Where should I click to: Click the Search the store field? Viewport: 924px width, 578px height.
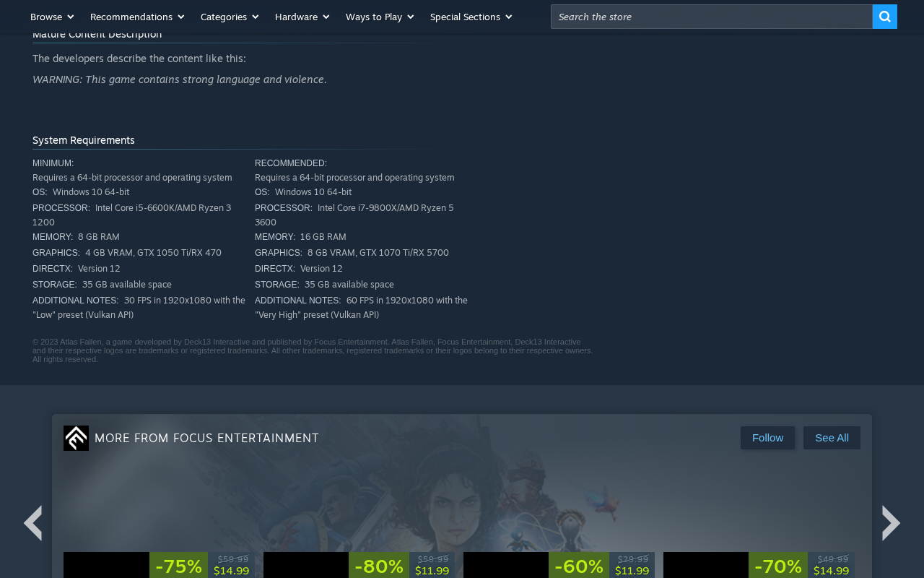pos(711,17)
